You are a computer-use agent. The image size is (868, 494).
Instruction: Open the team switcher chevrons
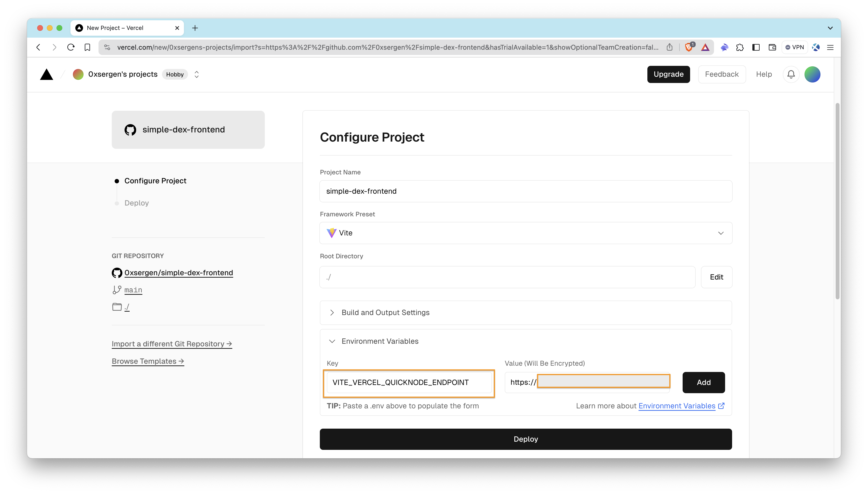(196, 74)
